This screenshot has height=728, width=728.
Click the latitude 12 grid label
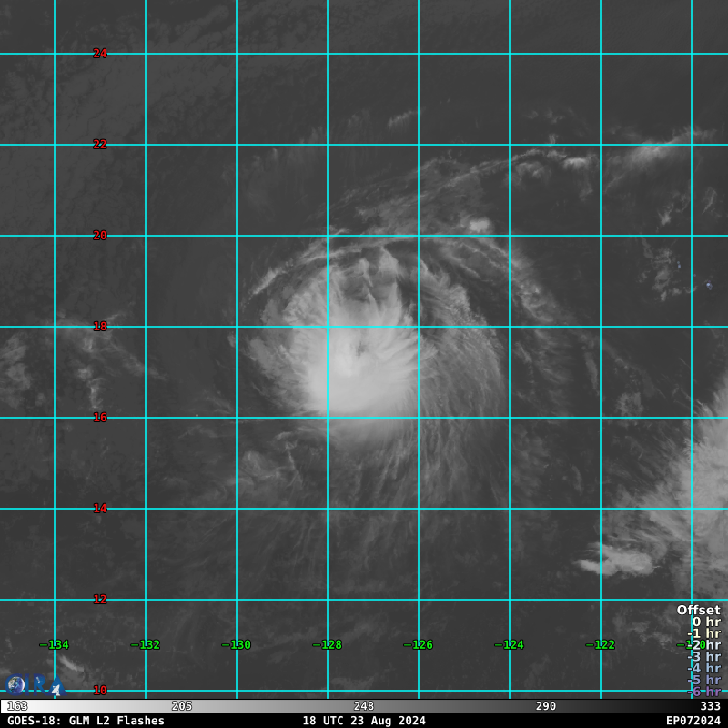click(x=100, y=600)
